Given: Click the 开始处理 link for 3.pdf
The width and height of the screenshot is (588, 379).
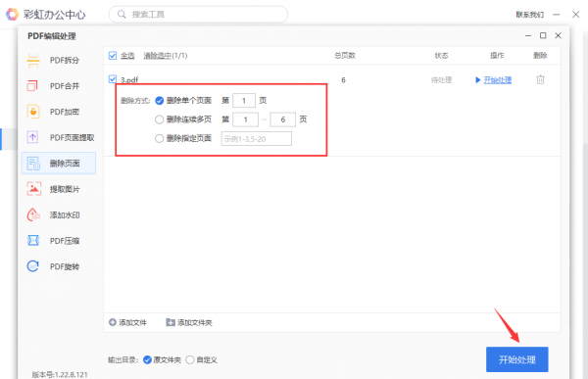Looking at the screenshot, I should tap(498, 80).
